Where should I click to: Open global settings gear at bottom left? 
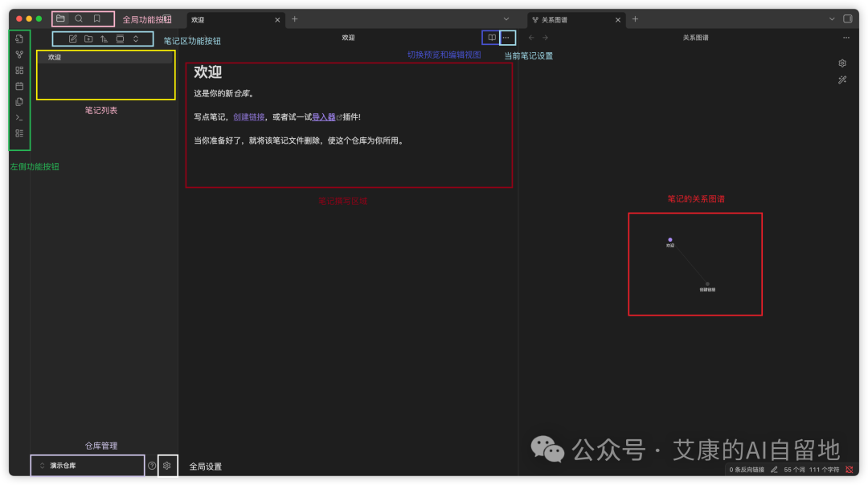(166, 466)
